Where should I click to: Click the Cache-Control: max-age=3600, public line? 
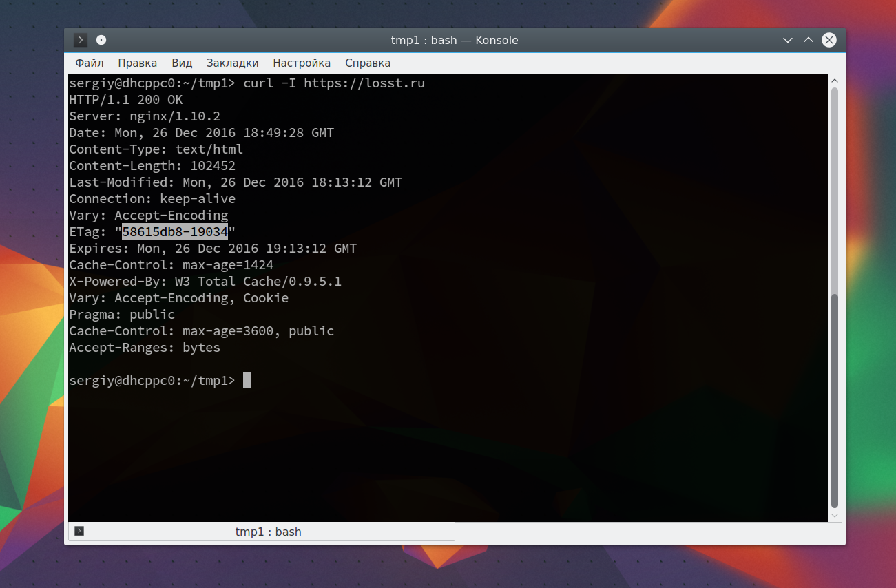coord(202,331)
